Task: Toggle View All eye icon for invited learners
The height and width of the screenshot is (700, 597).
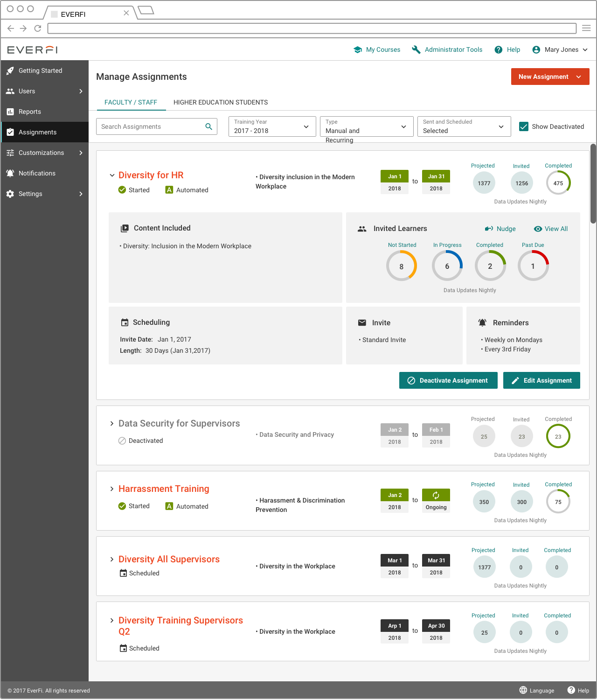Action: click(x=538, y=229)
